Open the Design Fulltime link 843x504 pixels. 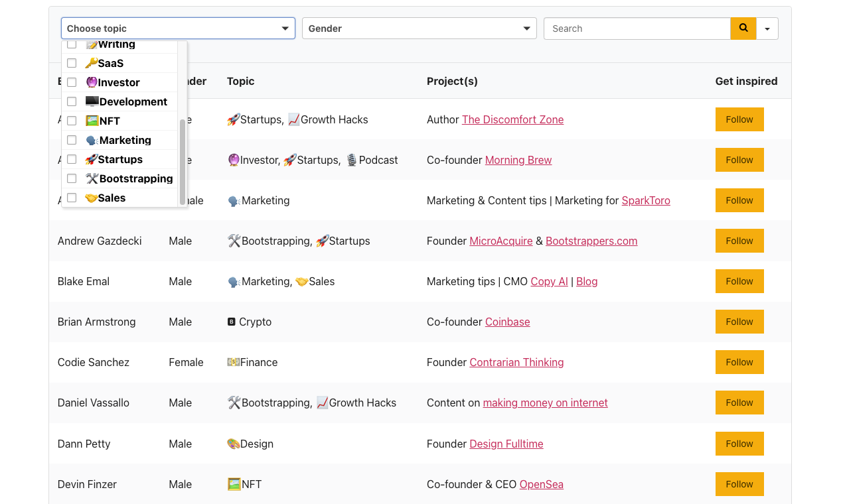(506, 444)
